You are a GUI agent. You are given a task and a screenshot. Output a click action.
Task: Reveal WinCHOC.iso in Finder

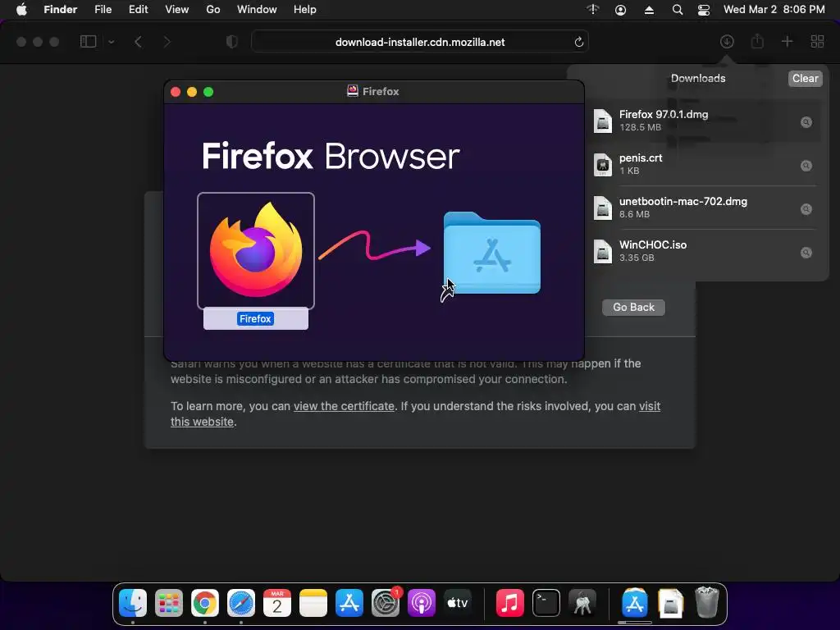806,253
